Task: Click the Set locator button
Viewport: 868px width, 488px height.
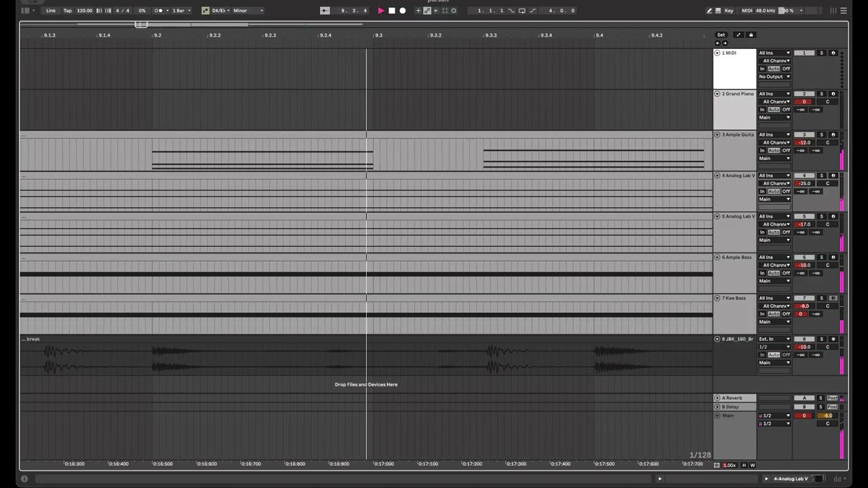Action: 721,35
